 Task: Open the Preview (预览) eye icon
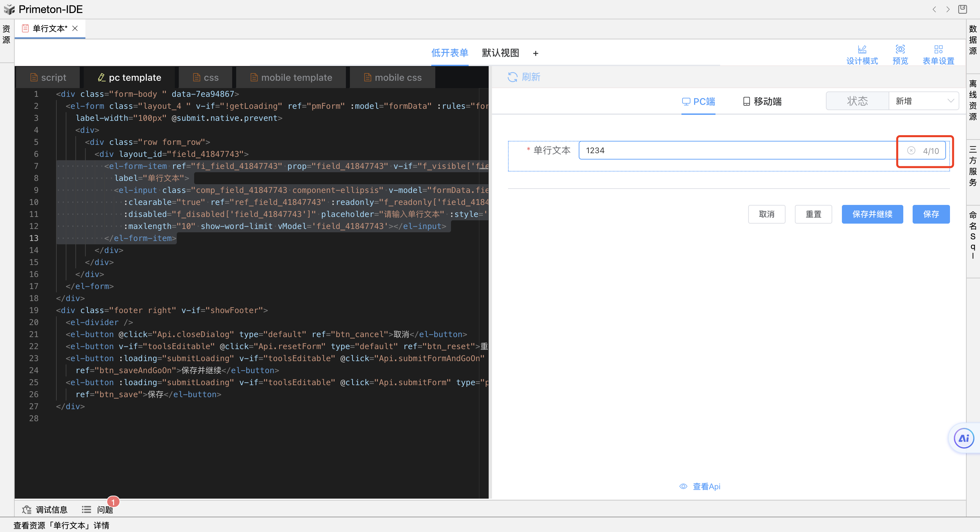coord(900,49)
